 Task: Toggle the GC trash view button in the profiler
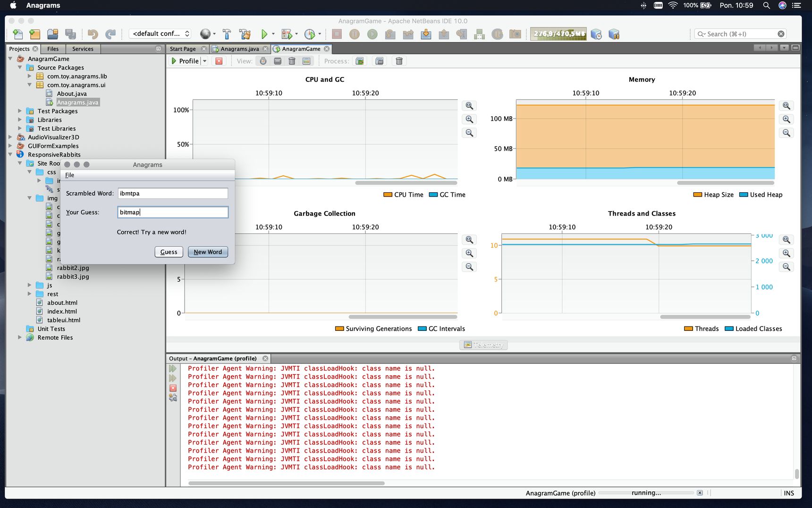point(292,61)
